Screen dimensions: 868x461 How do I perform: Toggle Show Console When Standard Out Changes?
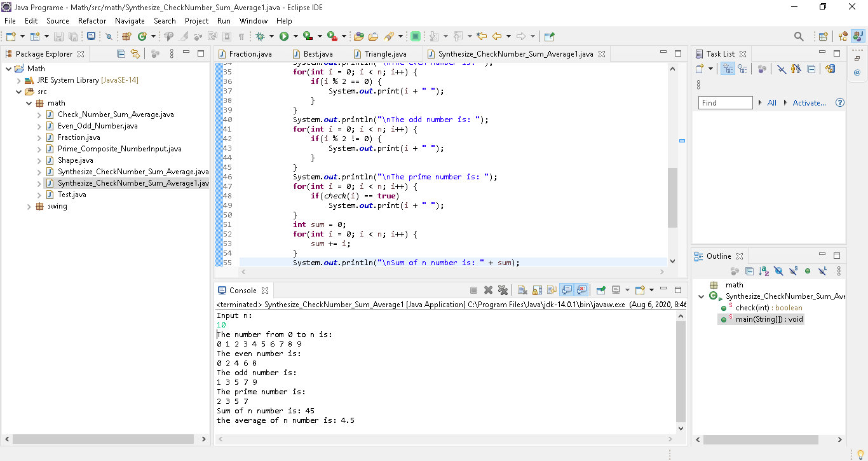point(568,290)
